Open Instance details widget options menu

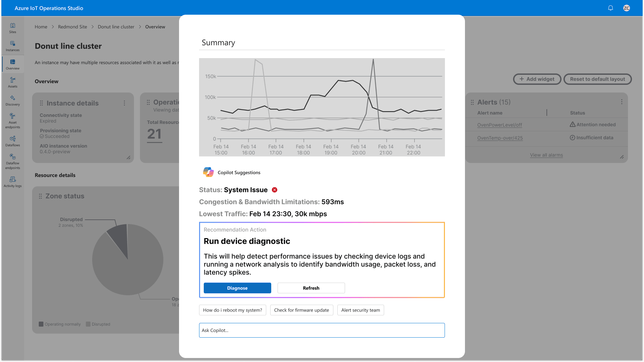tap(125, 103)
